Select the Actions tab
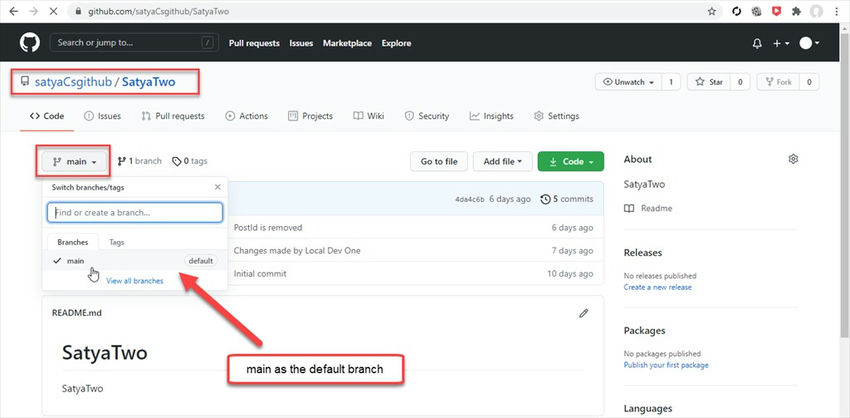 (247, 116)
